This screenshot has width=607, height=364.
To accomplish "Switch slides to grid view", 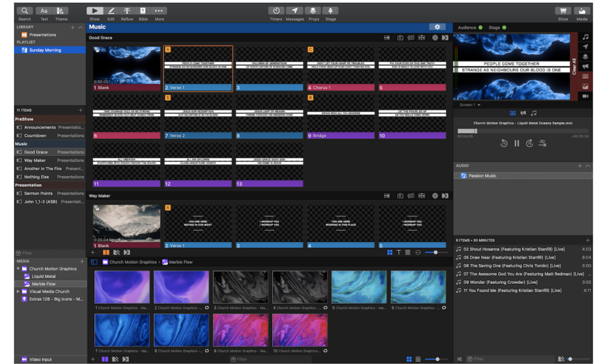I will pos(390,252).
